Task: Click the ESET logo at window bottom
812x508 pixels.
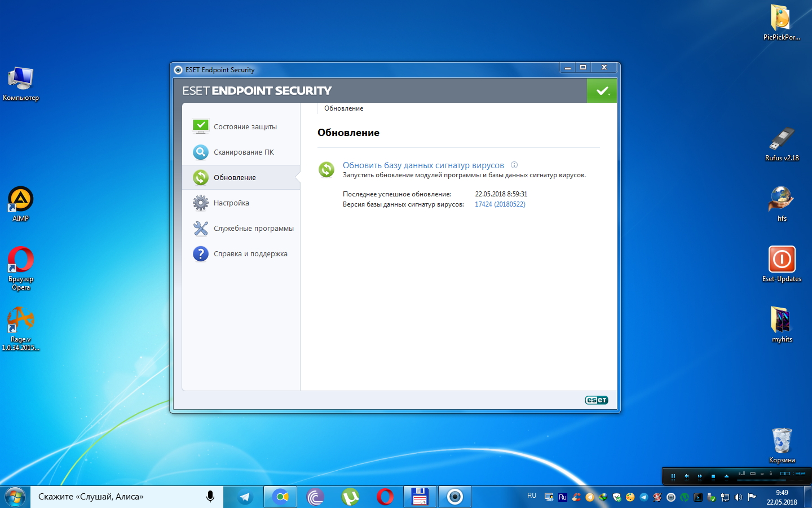Action: (x=597, y=400)
